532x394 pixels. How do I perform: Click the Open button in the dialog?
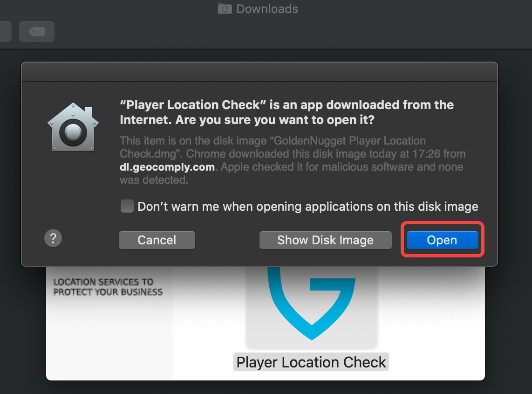[x=442, y=240]
